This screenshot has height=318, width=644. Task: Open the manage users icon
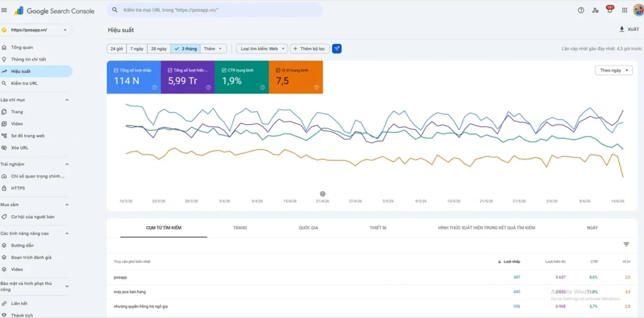595,10
